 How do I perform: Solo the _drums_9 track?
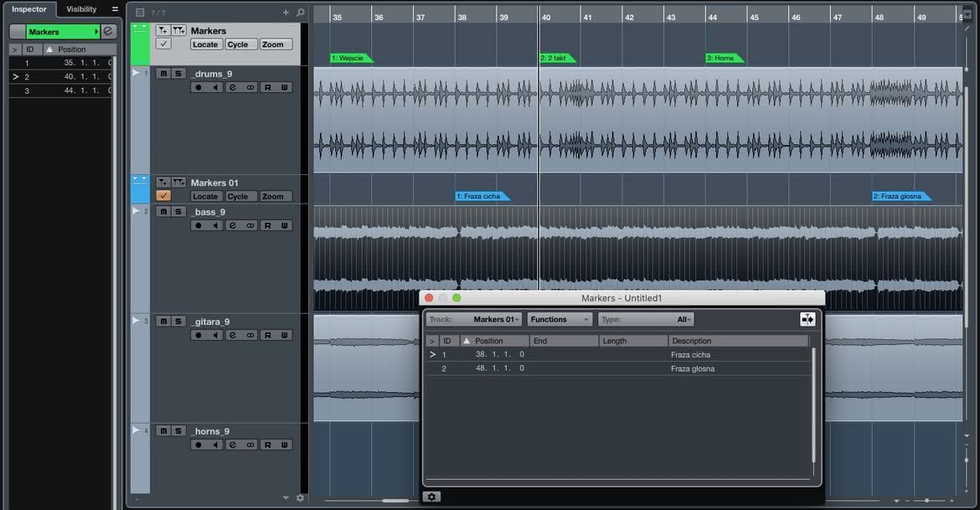[x=178, y=74]
